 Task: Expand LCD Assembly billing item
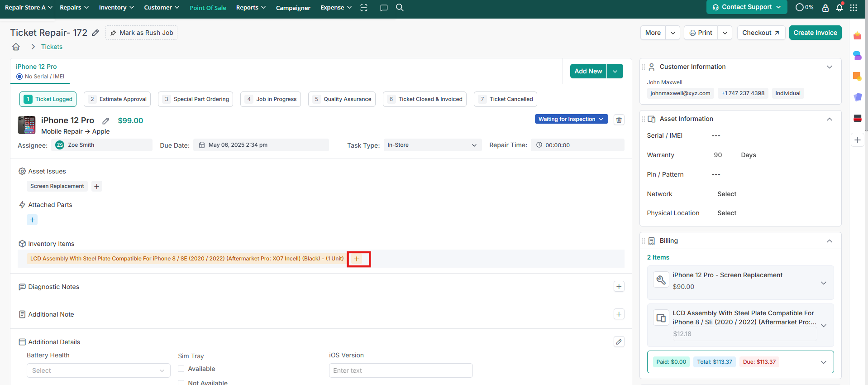coord(824,326)
